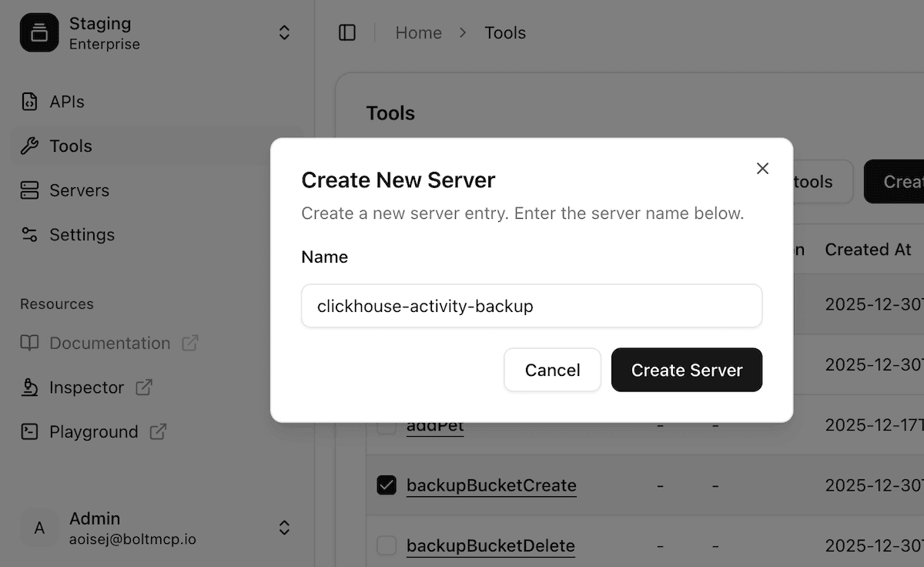This screenshot has height=567, width=924.
Task: Open Settings in the sidebar
Action: coord(82,235)
